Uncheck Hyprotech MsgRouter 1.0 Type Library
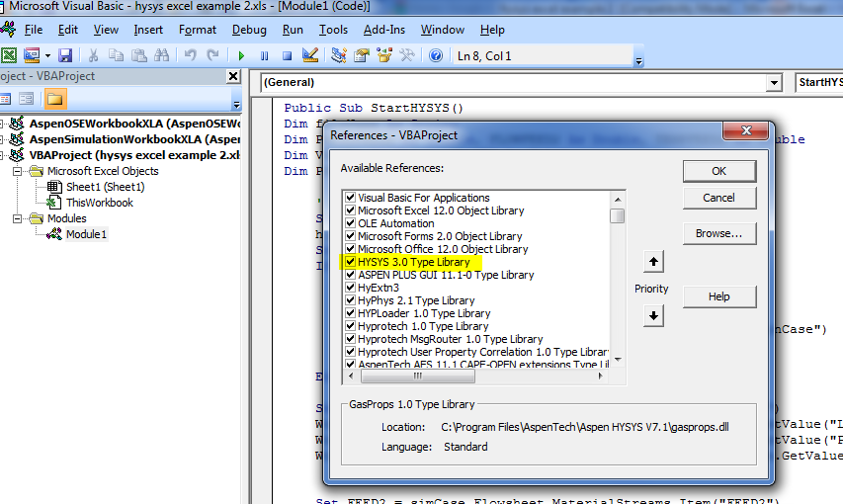This screenshot has height=504, width=843. pos(350,339)
